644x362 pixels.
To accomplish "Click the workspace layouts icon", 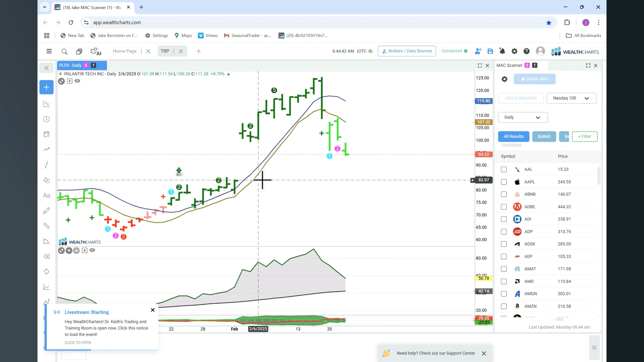I will (79, 51).
